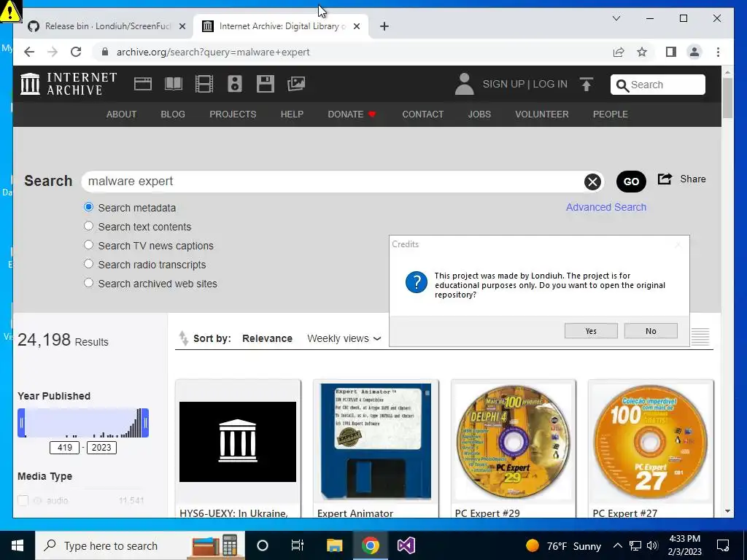Click top-right Internet Archive Search box

[x=657, y=85]
